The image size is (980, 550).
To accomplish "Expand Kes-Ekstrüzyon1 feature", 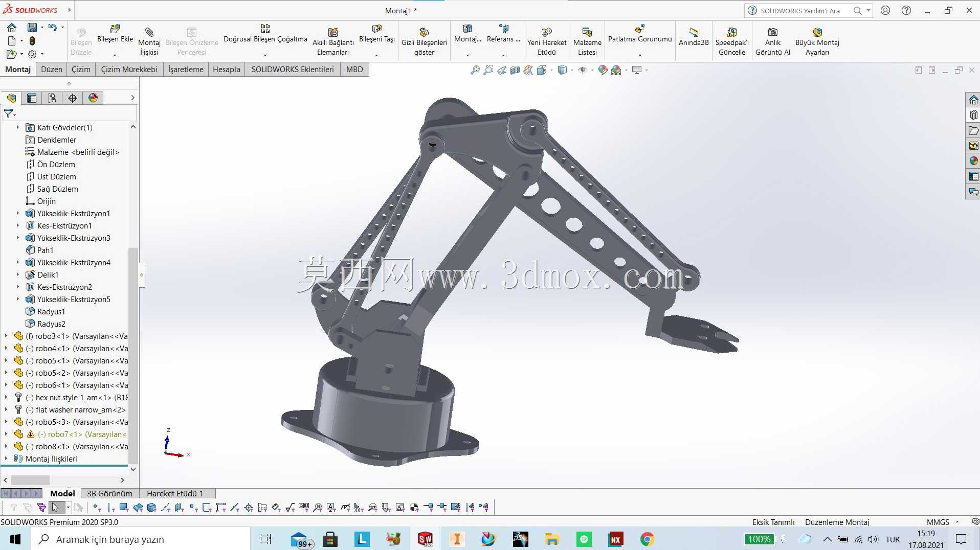I will coord(17,225).
